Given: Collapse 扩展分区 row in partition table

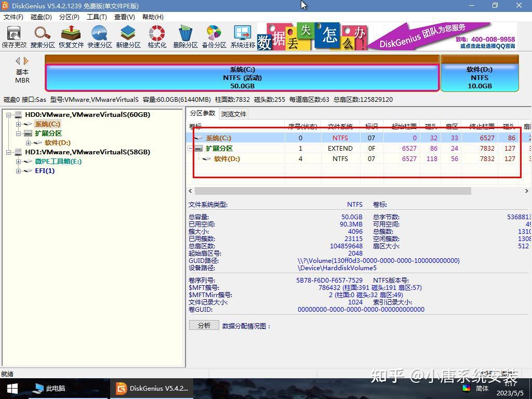Looking at the screenshot, I should pyautogui.click(x=190, y=148).
